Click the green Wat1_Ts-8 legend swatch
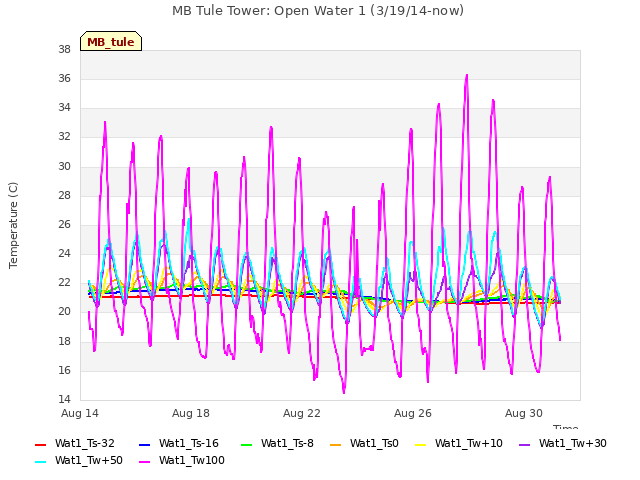 coord(247,444)
